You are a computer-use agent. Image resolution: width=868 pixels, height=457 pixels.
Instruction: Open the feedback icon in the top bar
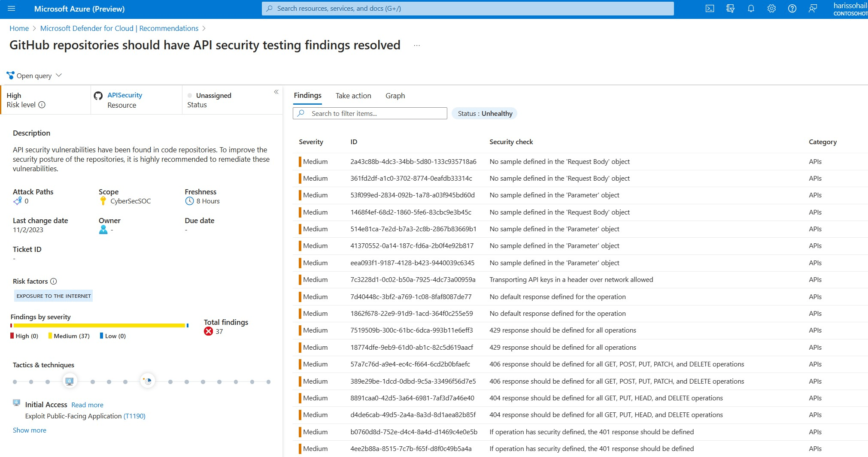tap(813, 8)
